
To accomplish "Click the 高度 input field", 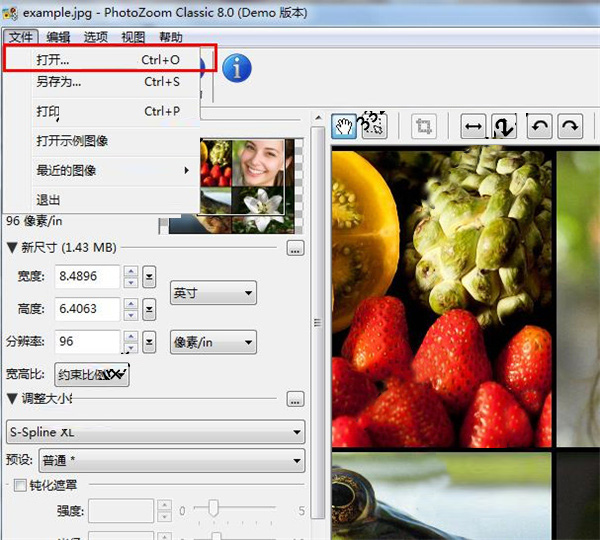I will click(x=87, y=309).
